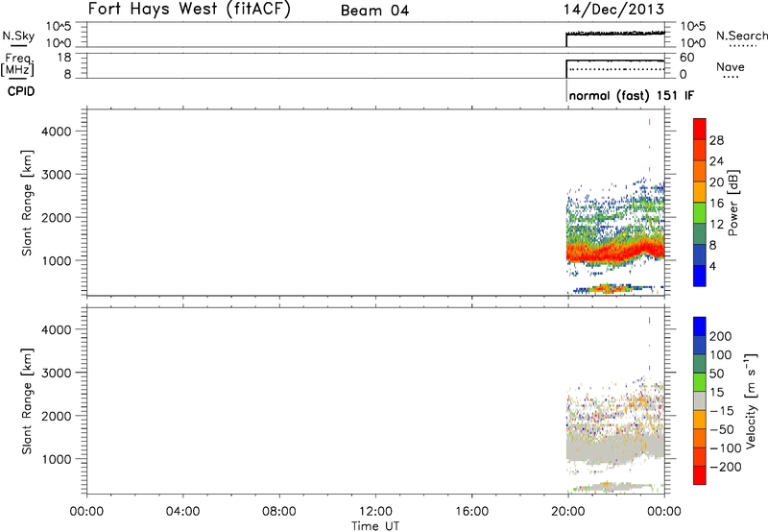Click the 'Time UT' axis label
This screenshot has width=768, height=532.
(375, 526)
